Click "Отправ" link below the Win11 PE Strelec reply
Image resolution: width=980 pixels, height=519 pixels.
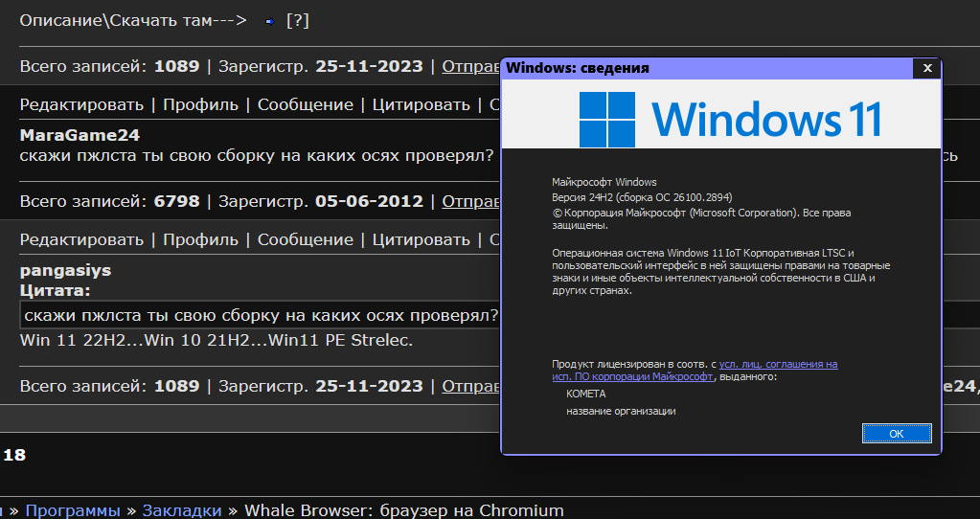click(x=470, y=386)
